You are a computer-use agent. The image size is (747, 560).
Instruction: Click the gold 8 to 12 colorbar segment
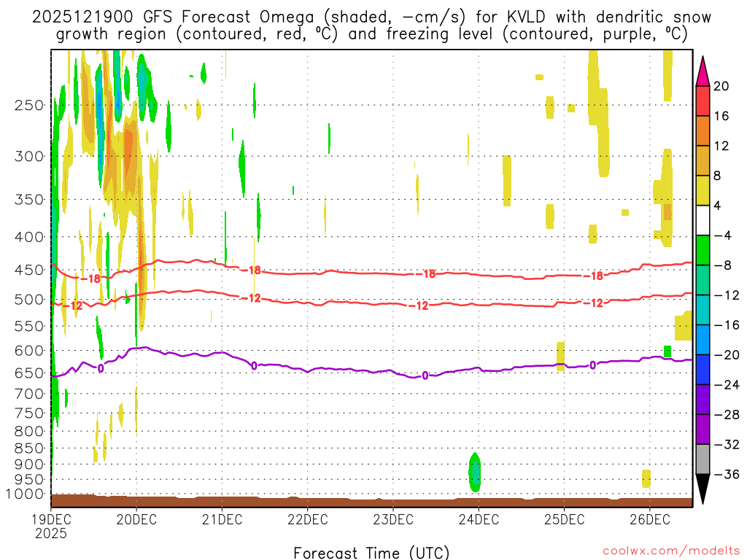(x=703, y=161)
